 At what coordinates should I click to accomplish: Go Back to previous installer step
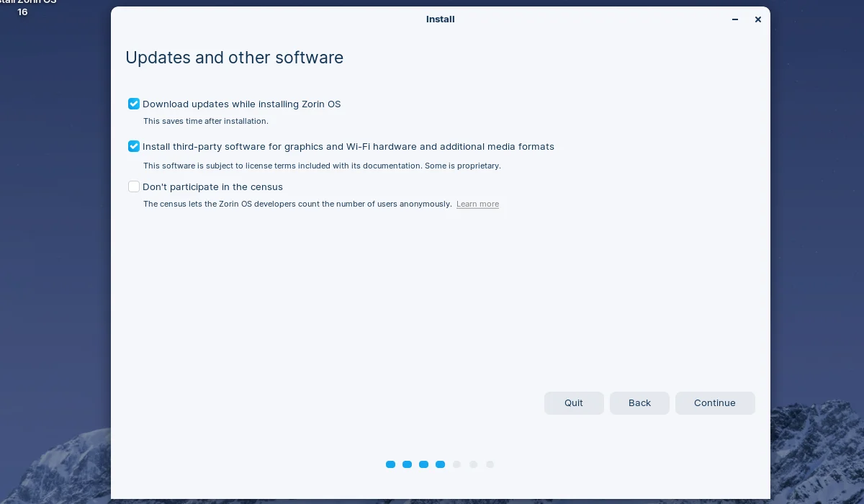tap(639, 403)
